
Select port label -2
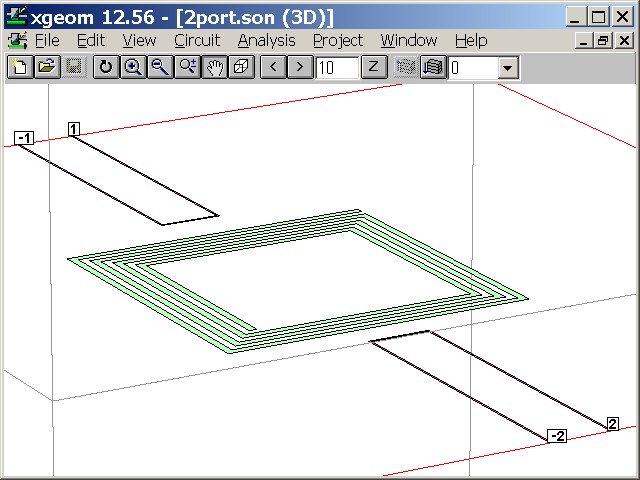click(557, 436)
